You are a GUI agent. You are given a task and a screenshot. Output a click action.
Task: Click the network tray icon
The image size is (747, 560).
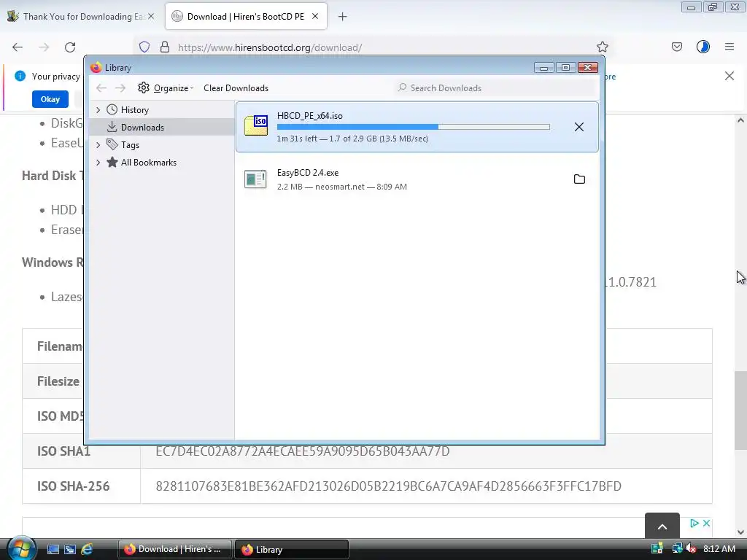pyautogui.click(x=676, y=548)
